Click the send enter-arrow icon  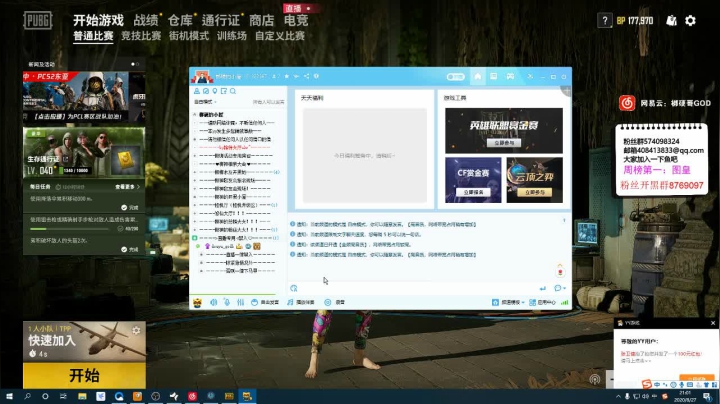(x=543, y=288)
